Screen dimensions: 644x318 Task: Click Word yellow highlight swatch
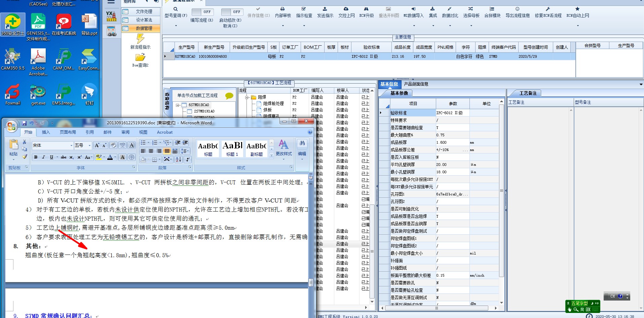pos(99,157)
